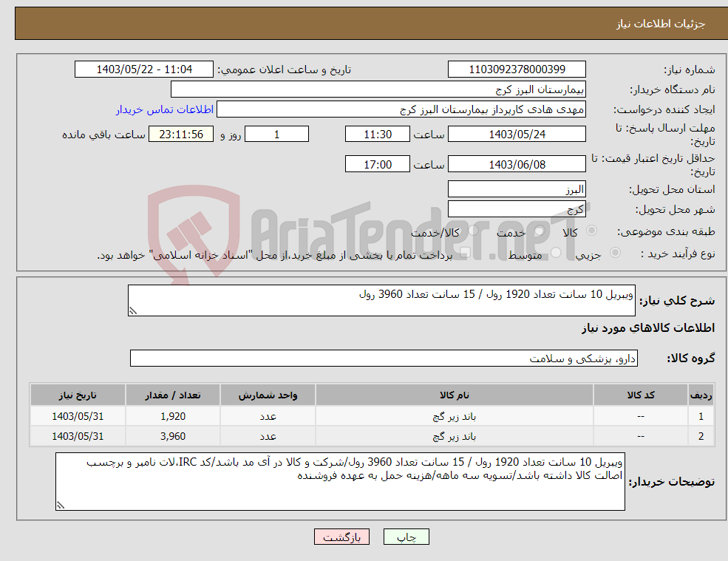Click the چاپ print button

click(x=406, y=537)
